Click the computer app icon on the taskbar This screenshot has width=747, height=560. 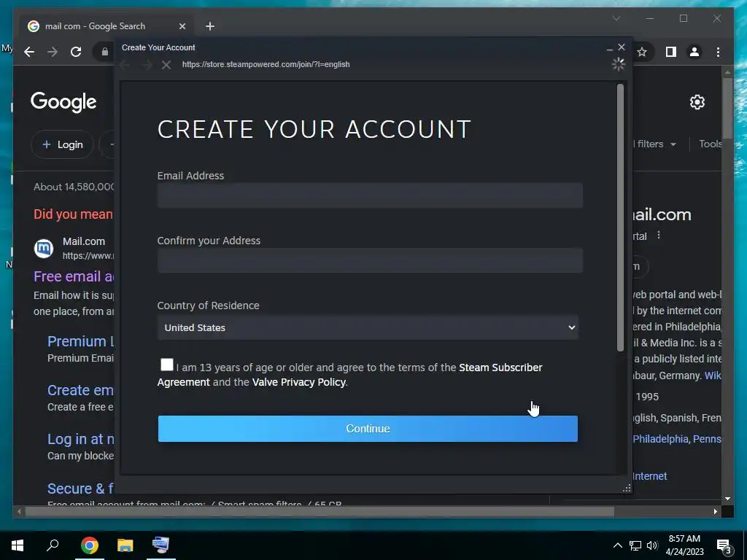[x=160, y=545]
